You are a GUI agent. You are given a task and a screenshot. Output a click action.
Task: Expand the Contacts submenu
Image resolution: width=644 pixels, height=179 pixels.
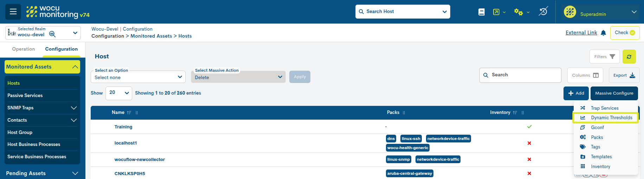click(74, 120)
